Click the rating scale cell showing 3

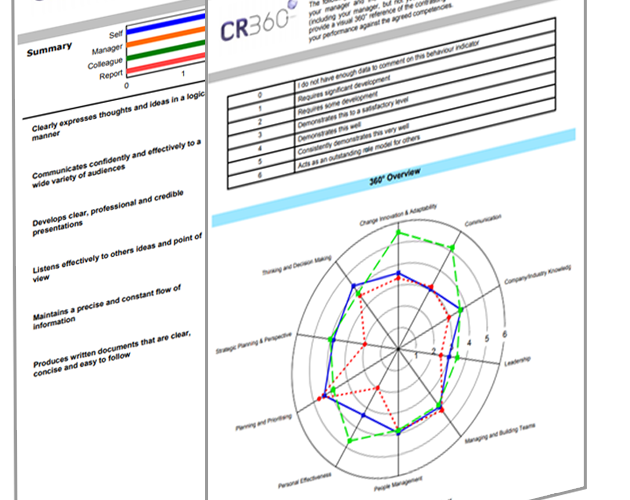click(260, 135)
